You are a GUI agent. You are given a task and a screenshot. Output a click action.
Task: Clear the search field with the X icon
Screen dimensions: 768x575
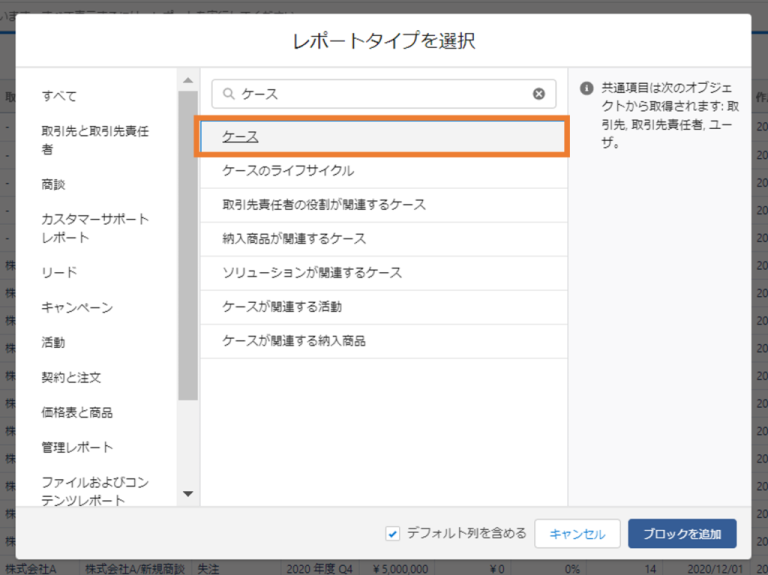point(539,94)
